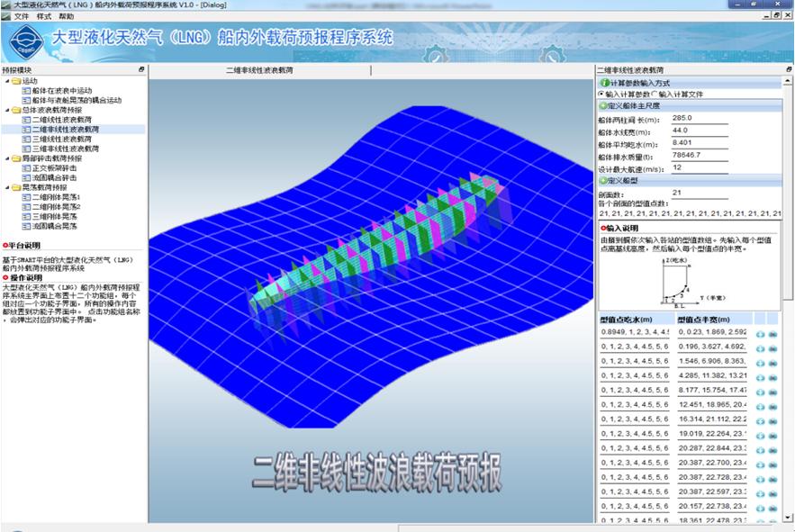Click the float-panel icon in the 预报模块 header
Image resolution: width=795 pixels, height=532 pixels.
point(140,69)
